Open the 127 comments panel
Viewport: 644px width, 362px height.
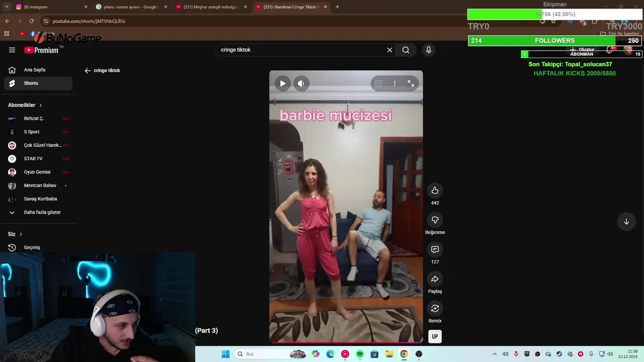coord(435,249)
